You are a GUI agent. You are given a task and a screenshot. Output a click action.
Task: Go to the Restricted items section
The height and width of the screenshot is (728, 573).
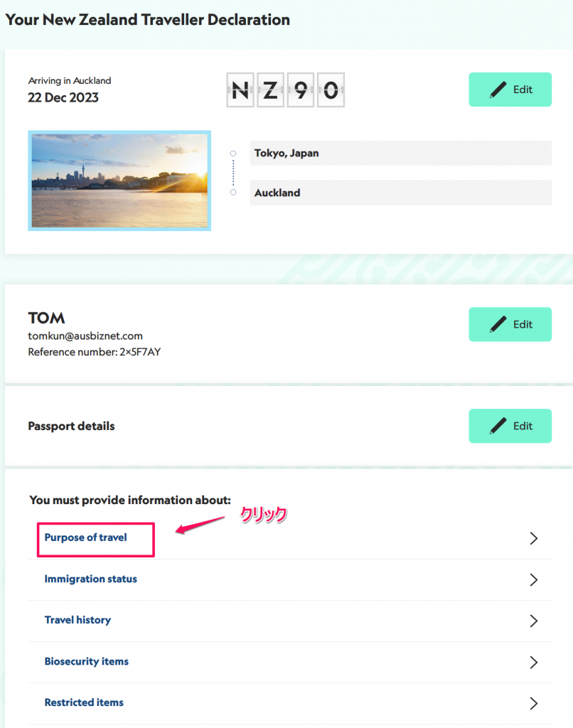tap(84, 702)
